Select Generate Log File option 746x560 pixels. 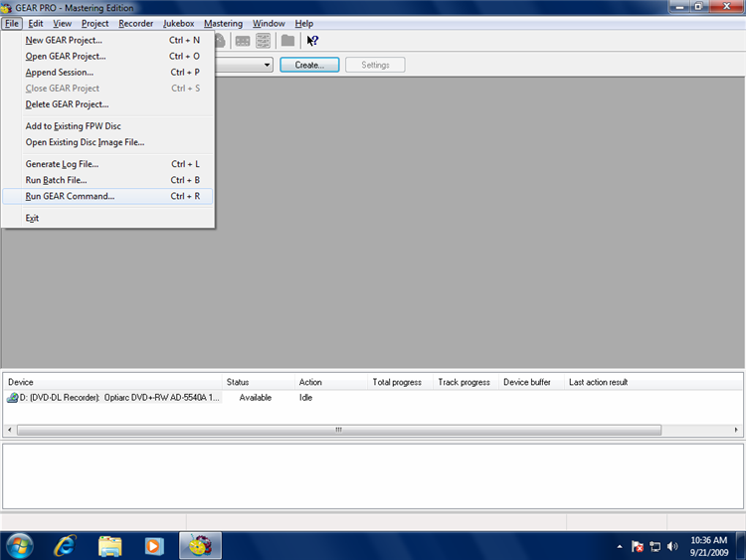[62, 164]
